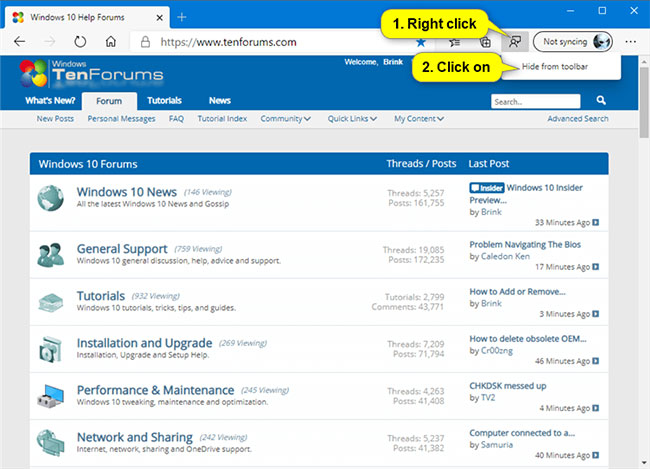The height and width of the screenshot is (469, 650).
Task: Switch to the Tutorials nav tab
Action: tap(164, 100)
